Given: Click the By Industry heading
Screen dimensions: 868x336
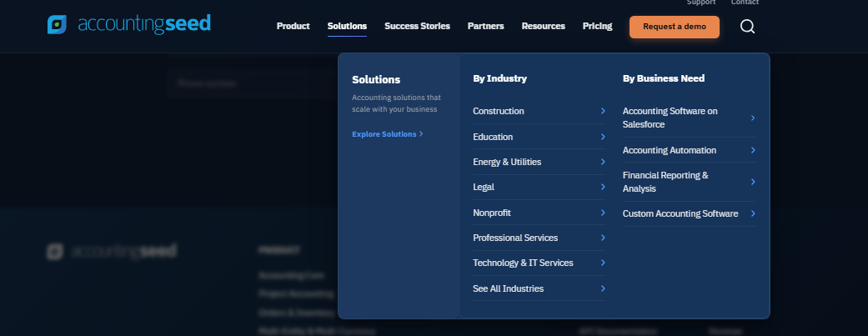Looking at the screenshot, I should tap(500, 78).
